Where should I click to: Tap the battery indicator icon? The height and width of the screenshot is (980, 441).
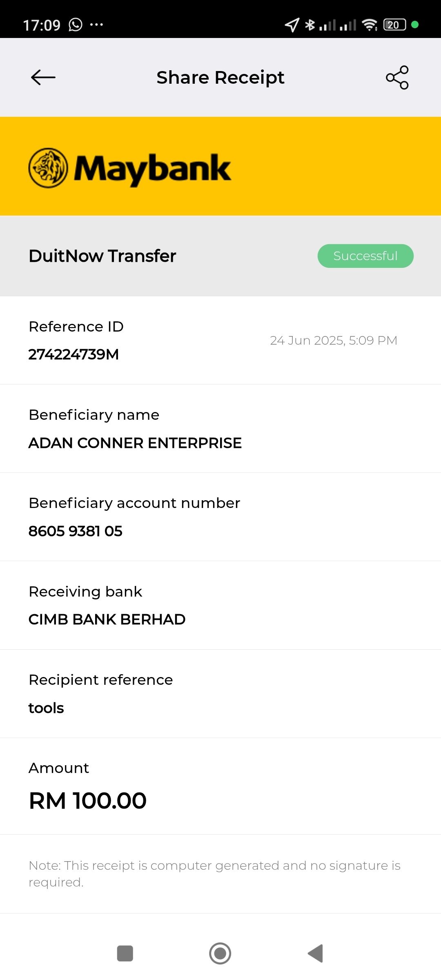click(394, 25)
